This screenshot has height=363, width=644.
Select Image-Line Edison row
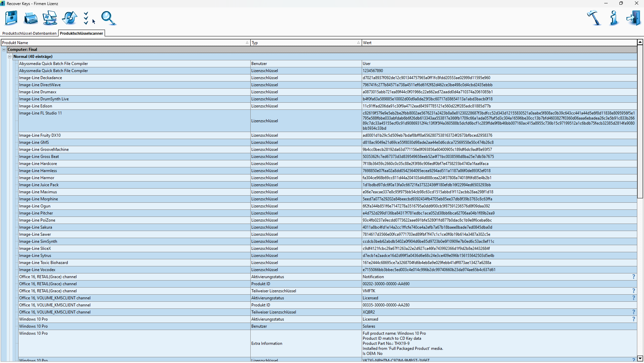(328, 106)
